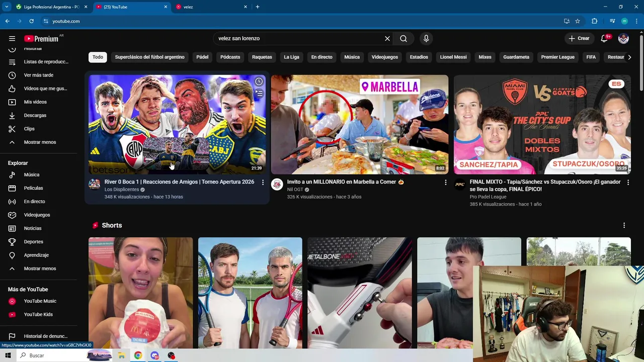Open Noticias in the Explorar section
The width and height of the screenshot is (644, 362).
(38, 228)
